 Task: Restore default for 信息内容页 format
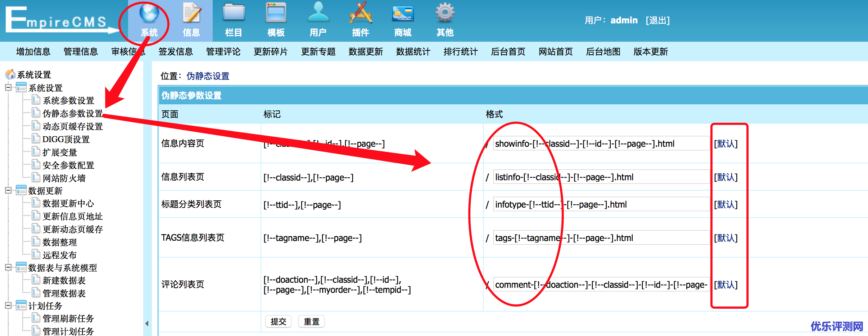coord(726,144)
